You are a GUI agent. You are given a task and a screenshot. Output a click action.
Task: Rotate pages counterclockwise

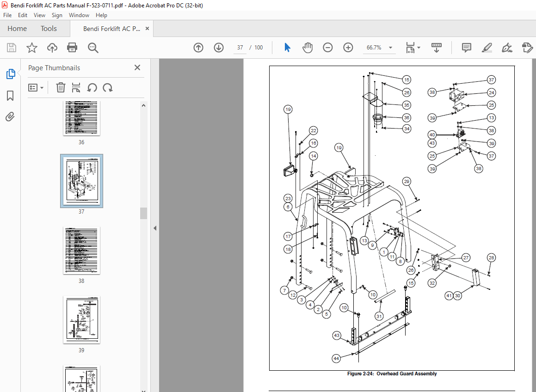pos(92,87)
